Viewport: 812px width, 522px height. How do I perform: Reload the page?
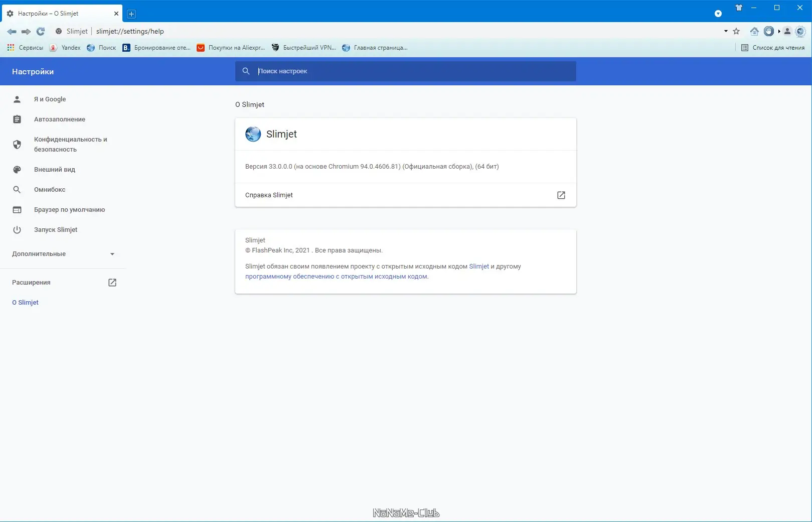click(x=41, y=31)
